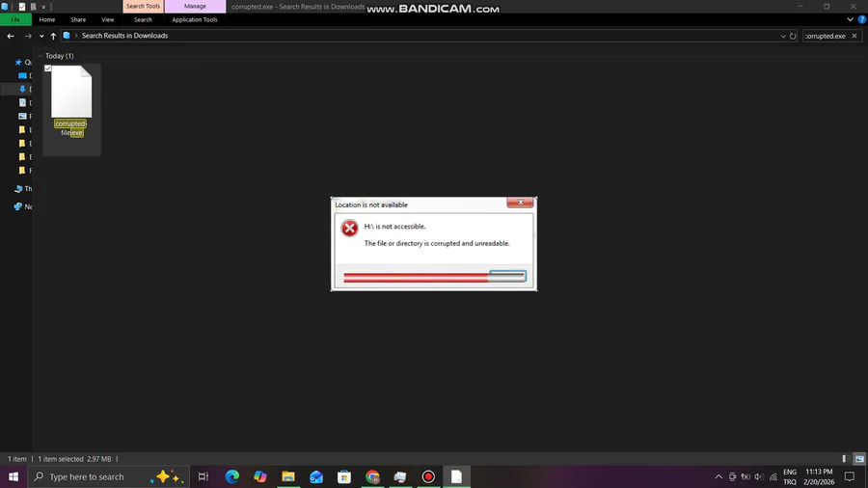Open Google Chrome from taskbar

(x=372, y=476)
